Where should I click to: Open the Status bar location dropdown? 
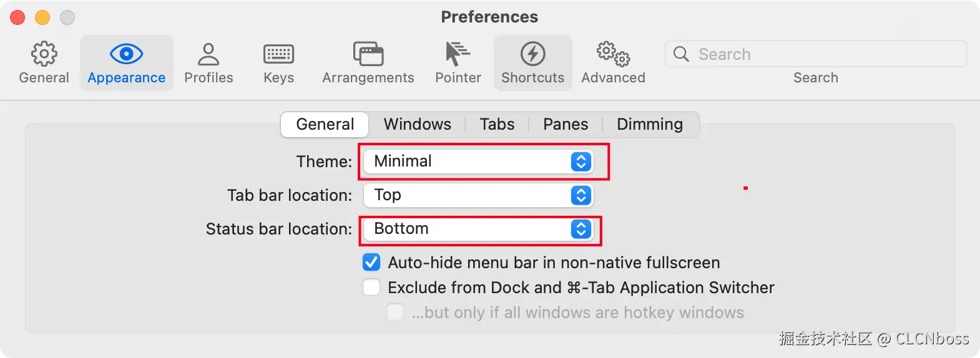coord(478,229)
